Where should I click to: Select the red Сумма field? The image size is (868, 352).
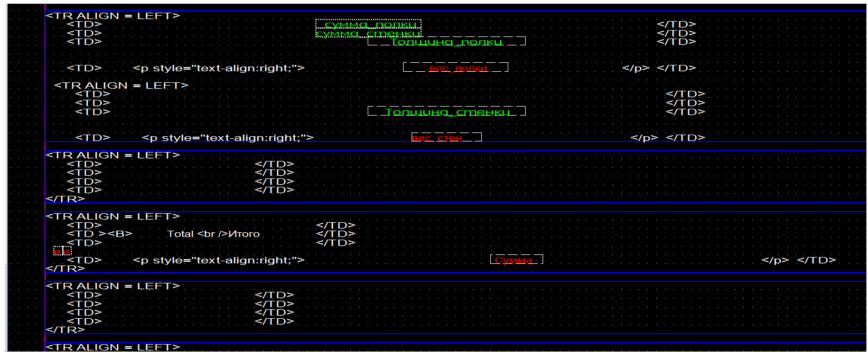pyautogui.click(x=516, y=260)
